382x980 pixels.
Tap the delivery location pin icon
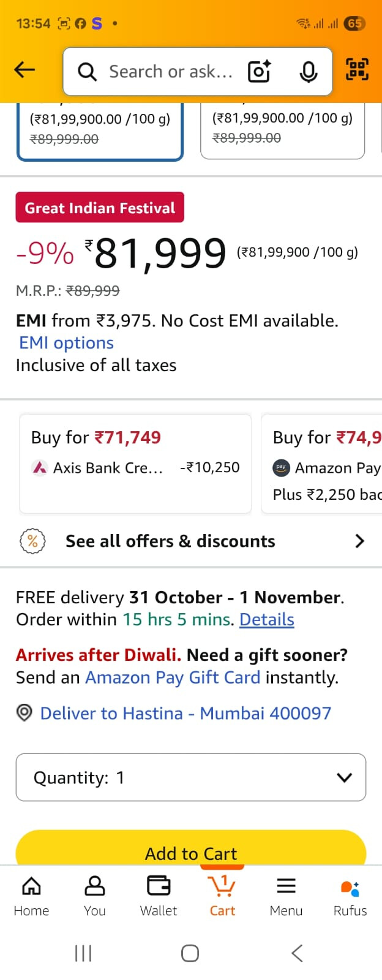pyautogui.click(x=24, y=713)
